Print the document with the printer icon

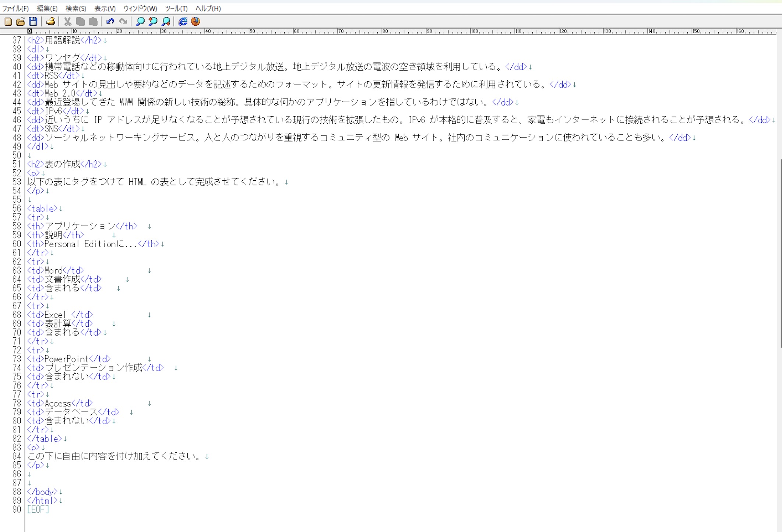coord(50,21)
